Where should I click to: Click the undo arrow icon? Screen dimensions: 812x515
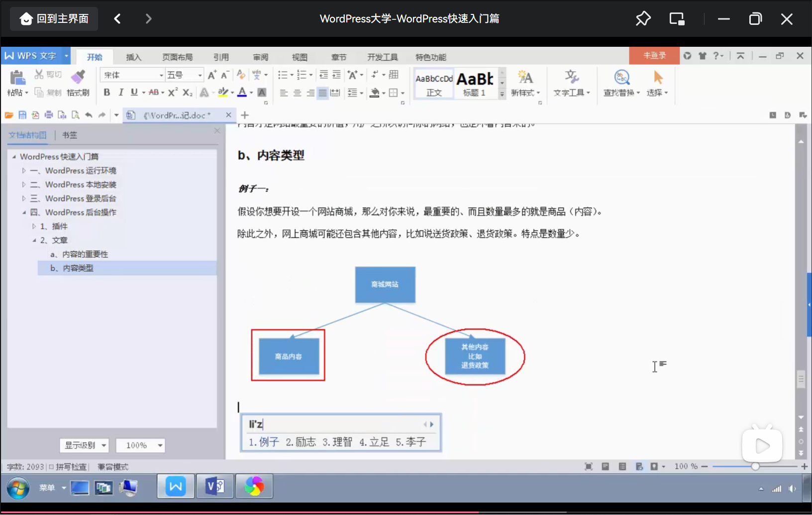[89, 115]
